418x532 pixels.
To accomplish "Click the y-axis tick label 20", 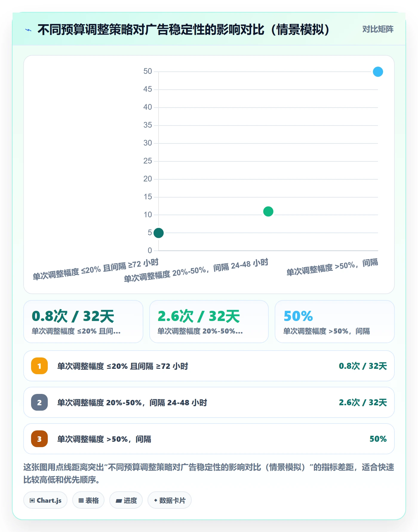I will coord(147,179).
